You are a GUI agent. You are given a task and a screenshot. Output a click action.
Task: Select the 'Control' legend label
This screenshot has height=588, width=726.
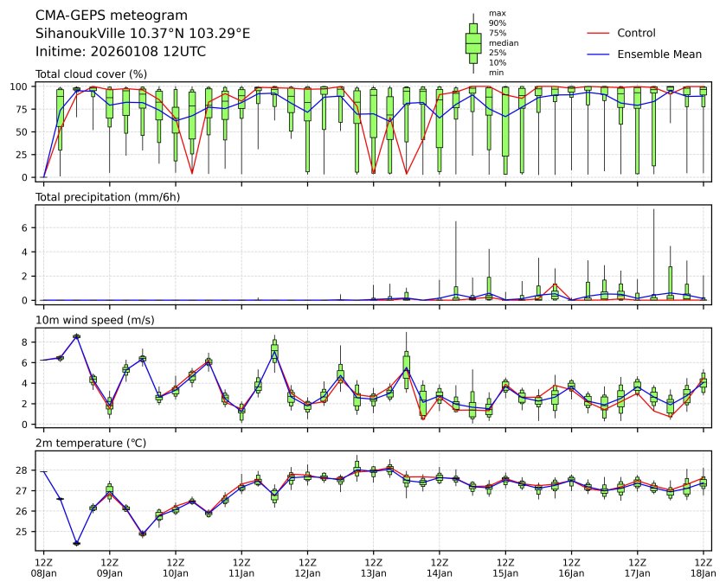[x=636, y=34]
